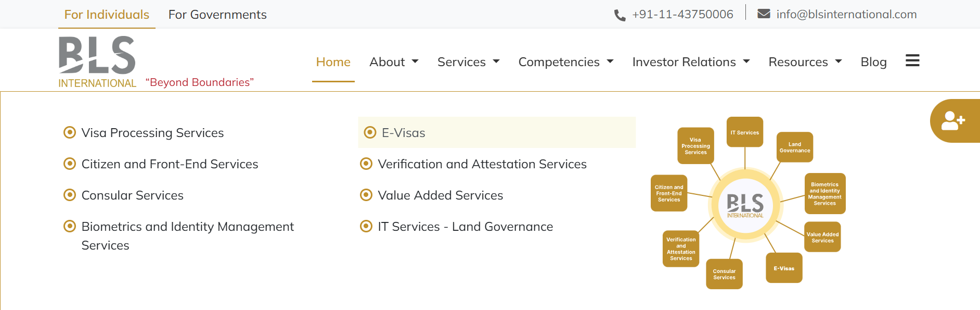
Task: Select the E-Visas tile in diagram
Action: 784,268
